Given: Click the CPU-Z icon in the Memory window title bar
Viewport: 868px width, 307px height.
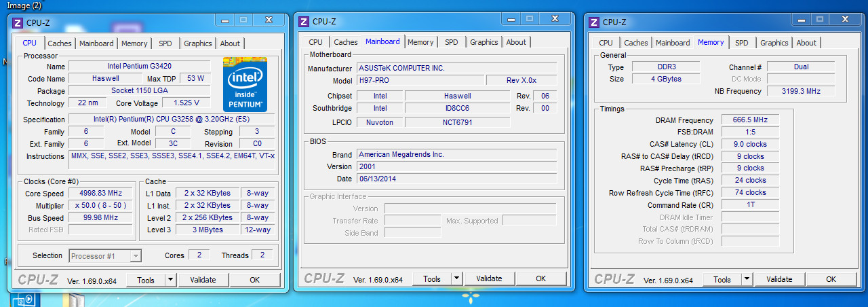Looking at the screenshot, I should click(x=595, y=22).
